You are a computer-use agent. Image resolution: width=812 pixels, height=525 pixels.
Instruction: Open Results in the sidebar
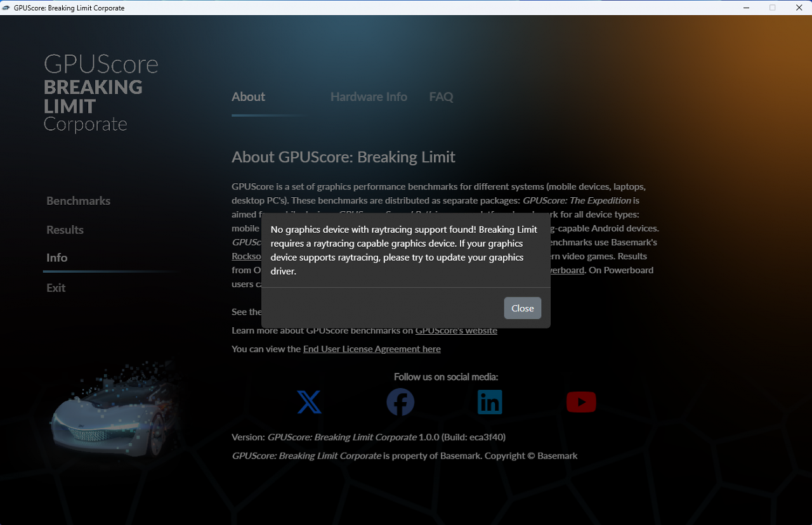(x=65, y=230)
